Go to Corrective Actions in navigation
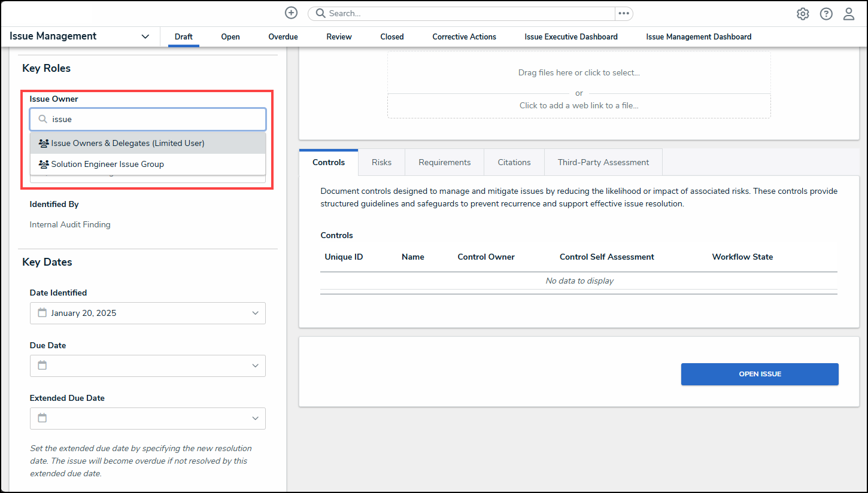Screen dimensions: 868x493 (464, 36)
